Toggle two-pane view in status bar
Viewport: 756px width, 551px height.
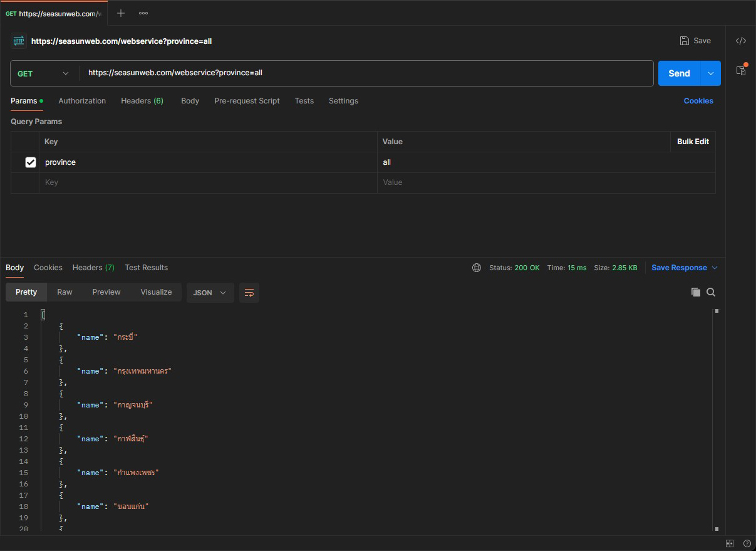pyautogui.click(x=730, y=543)
